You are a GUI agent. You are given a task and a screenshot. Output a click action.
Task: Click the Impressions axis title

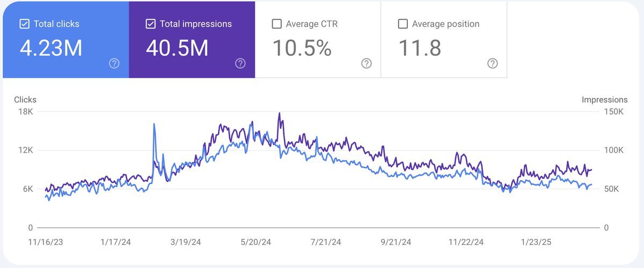pos(604,100)
